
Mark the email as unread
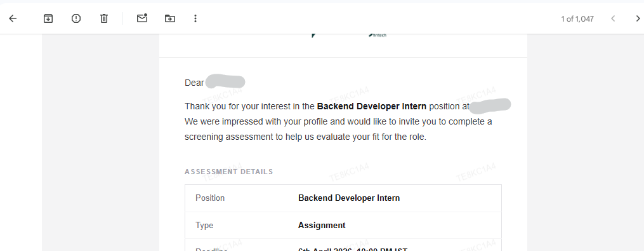pyautogui.click(x=142, y=18)
